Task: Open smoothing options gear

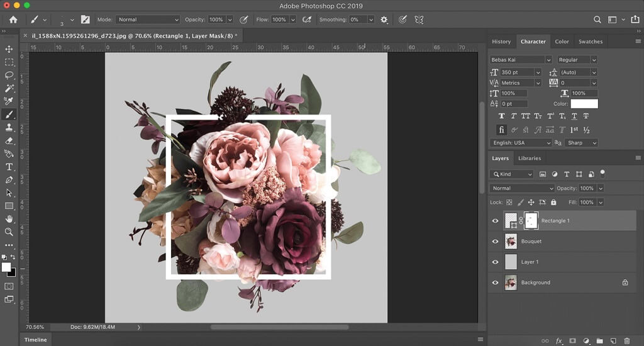Action: (384, 20)
